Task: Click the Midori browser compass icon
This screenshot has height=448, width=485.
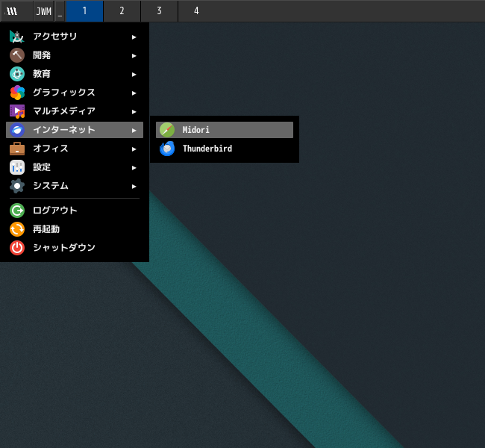Action: pos(167,130)
